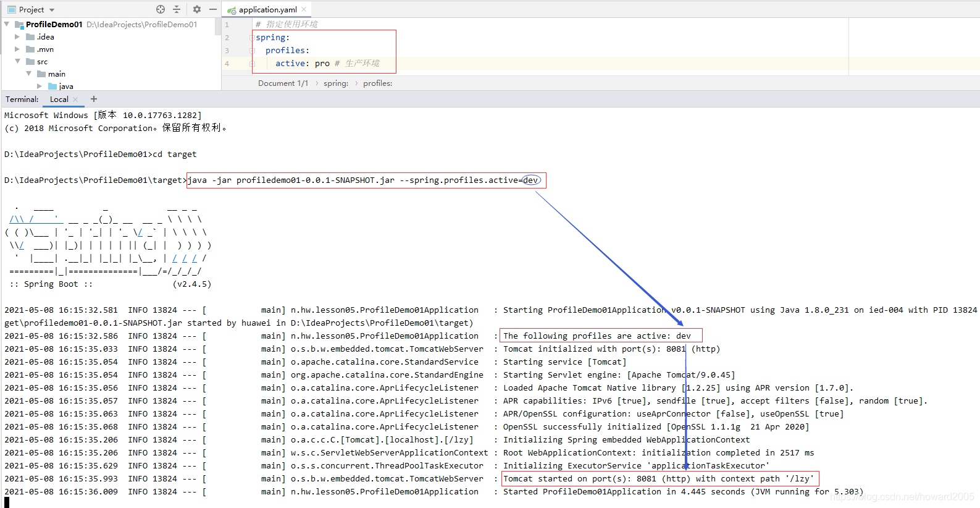Click the .idea folder icon
The height and width of the screenshot is (508, 980).
pyautogui.click(x=30, y=36)
